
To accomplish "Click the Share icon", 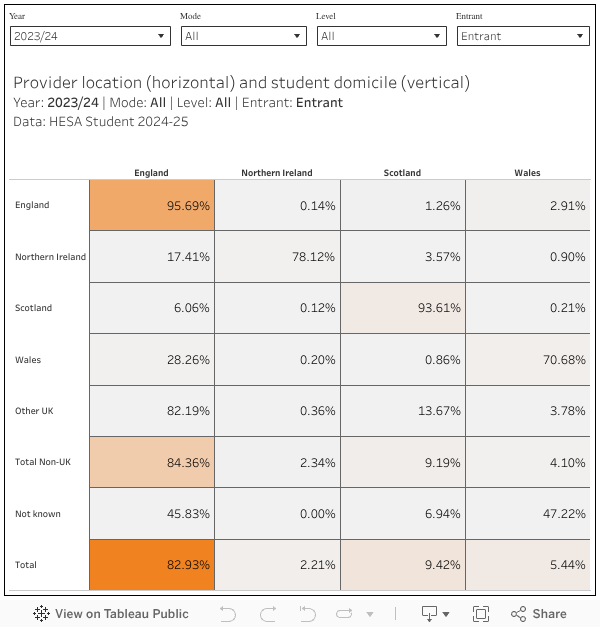I will tap(539, 613).
